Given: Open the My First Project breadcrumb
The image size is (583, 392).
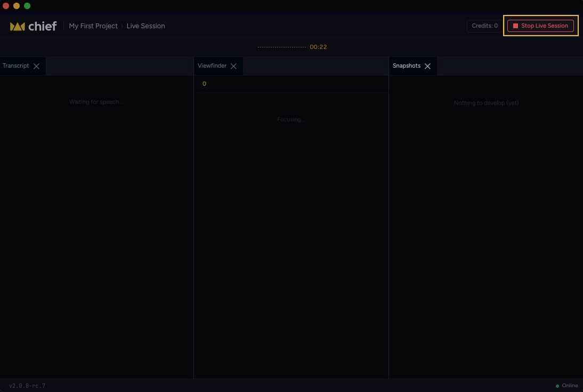Looking at the screenshot, I should pyautogui.click(x=93, y=26).
